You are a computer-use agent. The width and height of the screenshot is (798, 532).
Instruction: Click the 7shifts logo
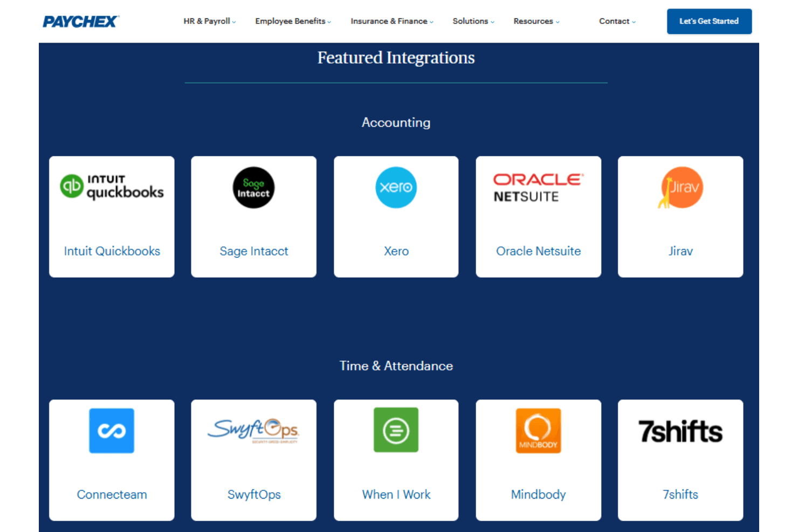tap(680, 431)
